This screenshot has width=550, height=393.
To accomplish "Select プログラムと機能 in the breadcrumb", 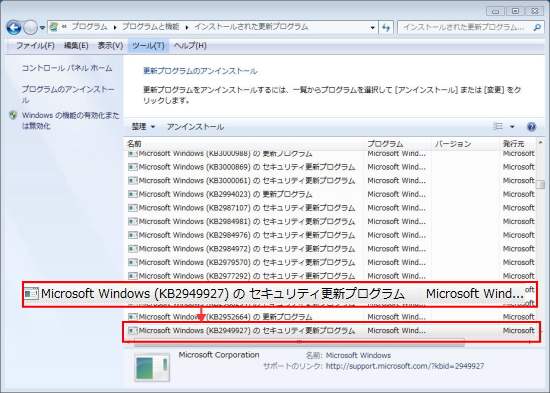I will [x=150, y=27].
